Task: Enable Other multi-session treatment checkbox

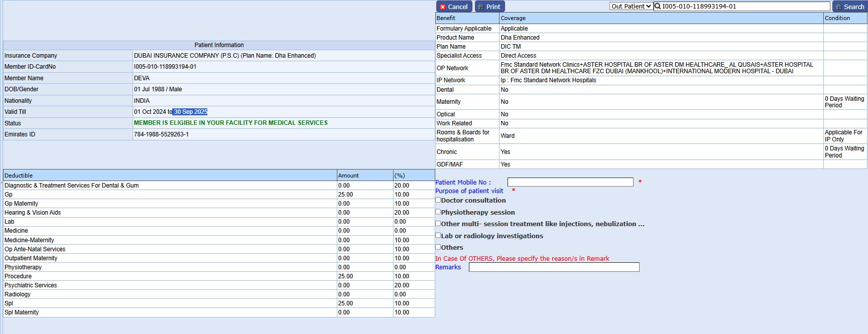Action: pyautogui.click(x=438, y=224)
